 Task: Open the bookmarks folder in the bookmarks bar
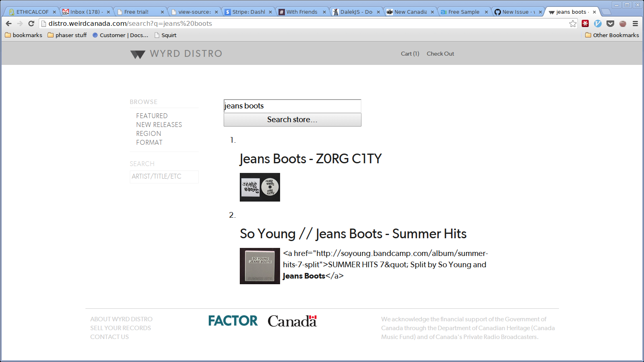23,35
